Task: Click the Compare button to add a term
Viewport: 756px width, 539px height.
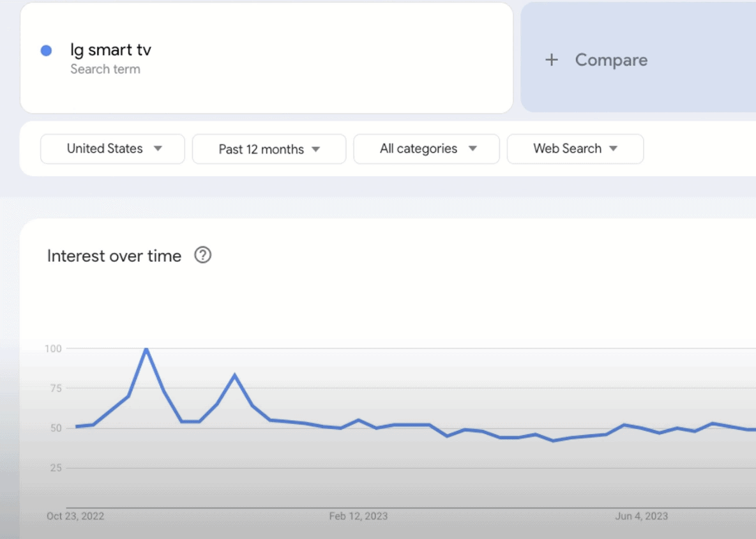Action: coord(639,58)
